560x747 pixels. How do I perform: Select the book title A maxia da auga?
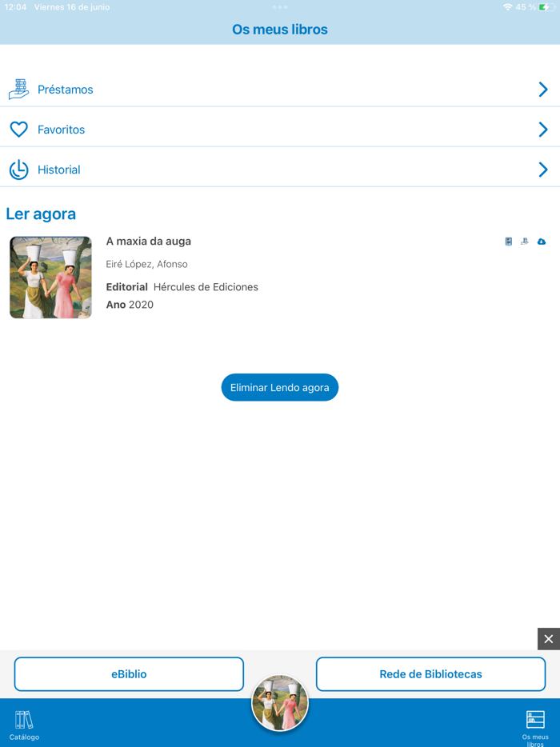(x=148, y=241)
